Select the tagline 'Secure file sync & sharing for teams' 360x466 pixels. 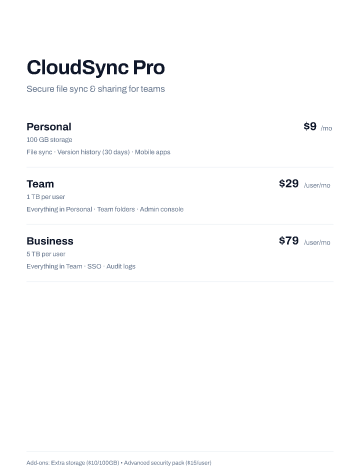click(x=96, y=89)
